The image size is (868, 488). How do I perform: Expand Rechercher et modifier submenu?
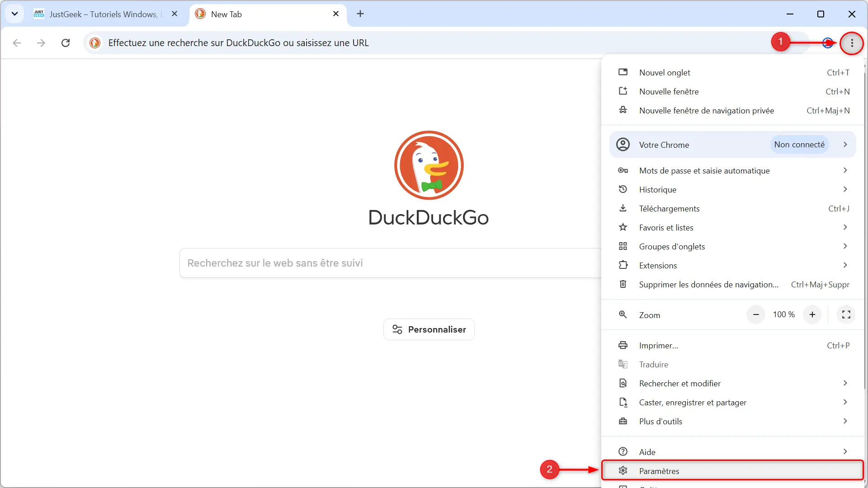733,384
